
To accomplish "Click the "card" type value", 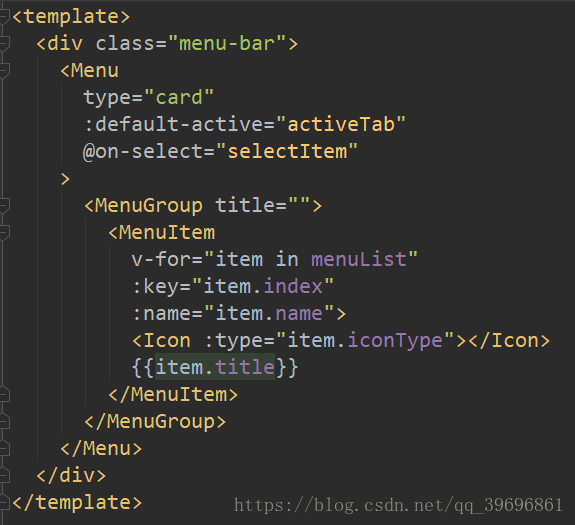I will [x=179, y=98].
